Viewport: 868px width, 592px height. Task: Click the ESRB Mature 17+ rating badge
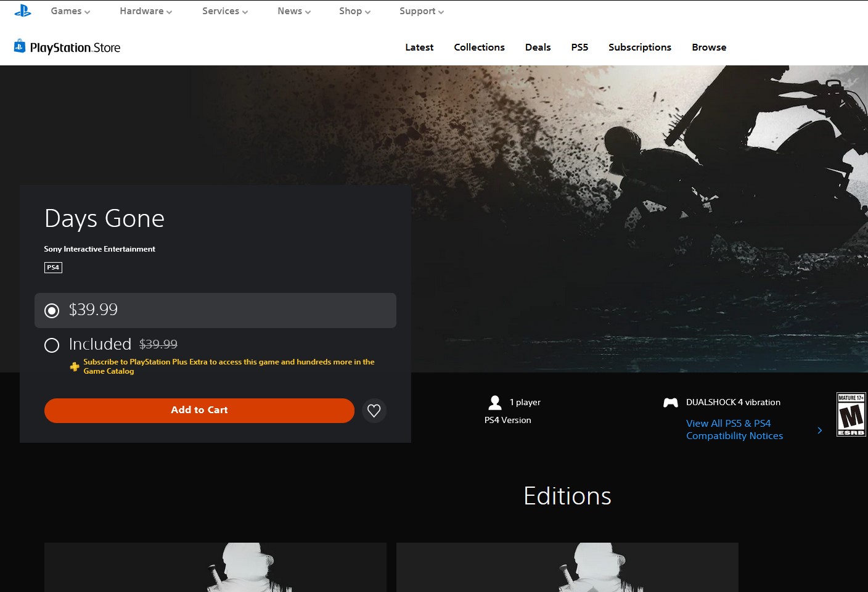click(x=851, y=414)
